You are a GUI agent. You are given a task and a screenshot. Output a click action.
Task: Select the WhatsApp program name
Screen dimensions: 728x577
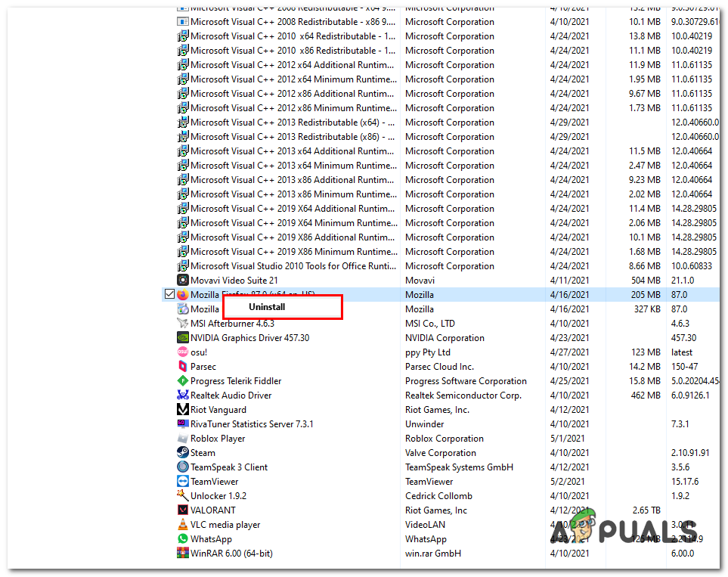(211, 539)
